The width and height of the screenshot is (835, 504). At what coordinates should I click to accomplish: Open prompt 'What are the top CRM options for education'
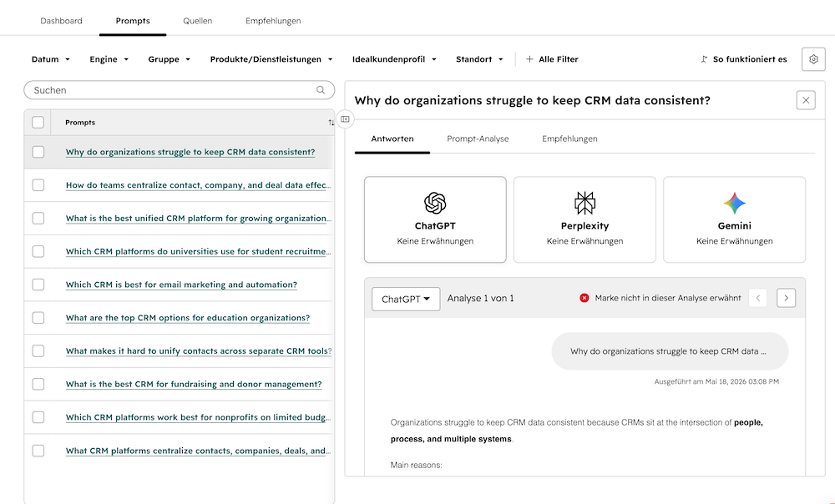pos(187,318)
